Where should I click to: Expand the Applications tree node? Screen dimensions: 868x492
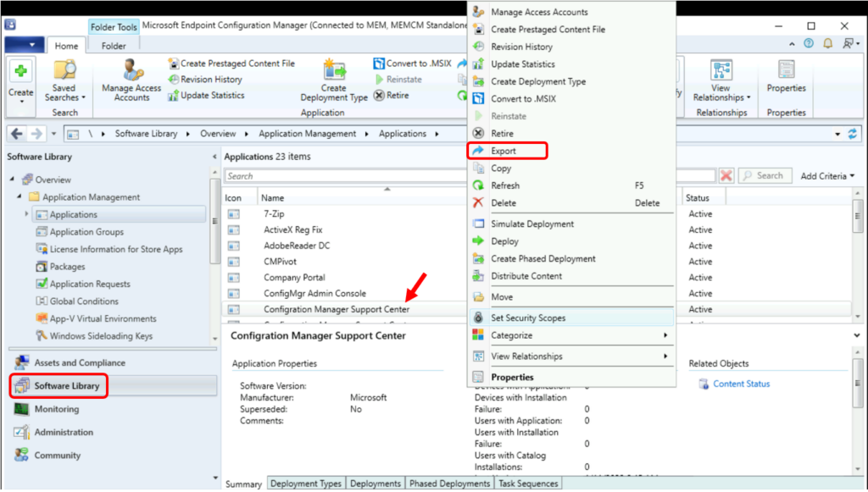tap(26, 214)
